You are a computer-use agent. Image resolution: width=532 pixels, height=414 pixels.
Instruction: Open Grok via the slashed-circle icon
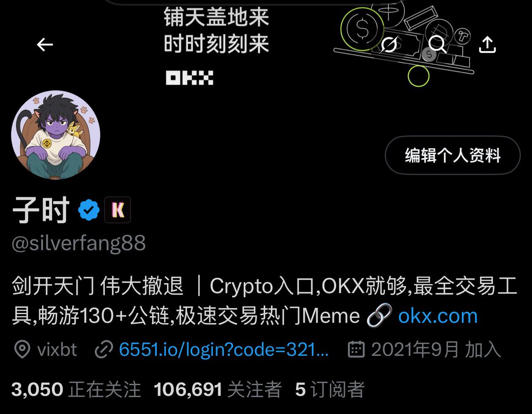point(389,44)
